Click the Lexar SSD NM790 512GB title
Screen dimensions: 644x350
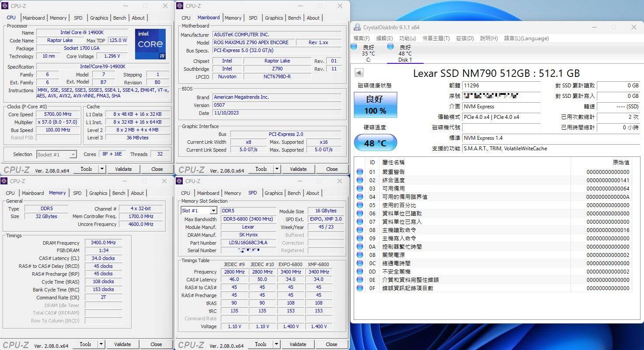(x=497, y=73)
